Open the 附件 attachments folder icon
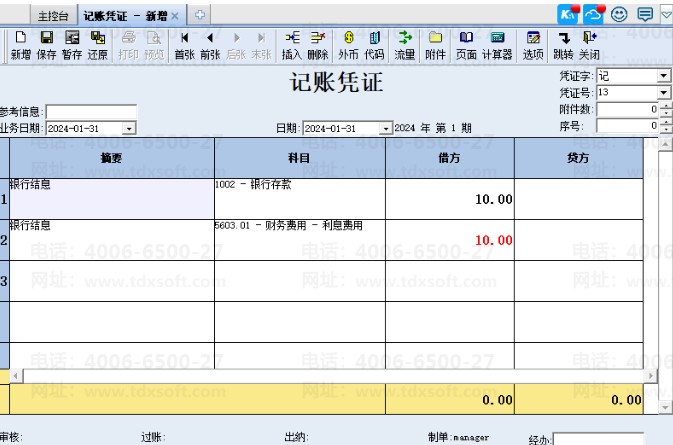This screenshot has height=445, width=673. coord(435,45)
